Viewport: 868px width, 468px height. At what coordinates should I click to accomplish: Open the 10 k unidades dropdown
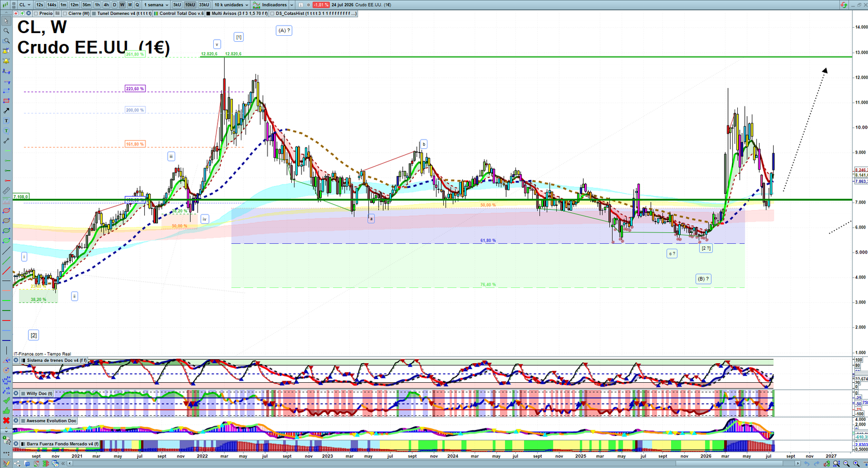231,4
